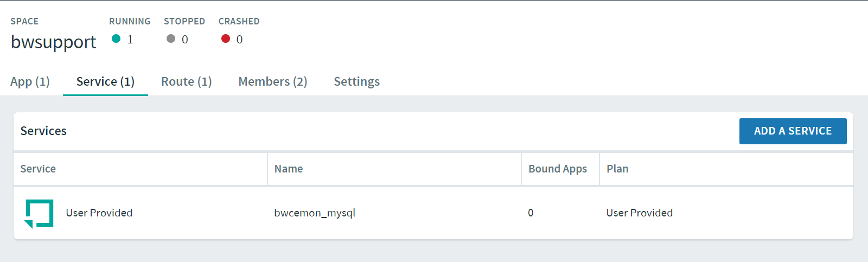
Task: Click the bound apps count 0
Action: click(x=531, y=213)
